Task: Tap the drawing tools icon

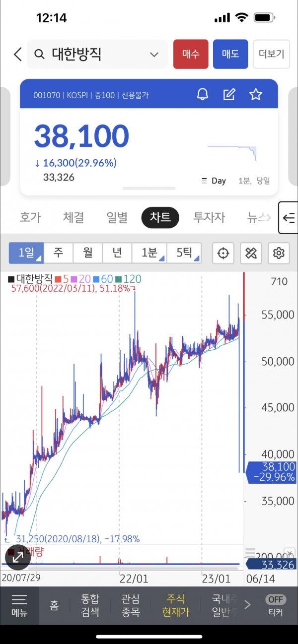Action: pos(251,254)
